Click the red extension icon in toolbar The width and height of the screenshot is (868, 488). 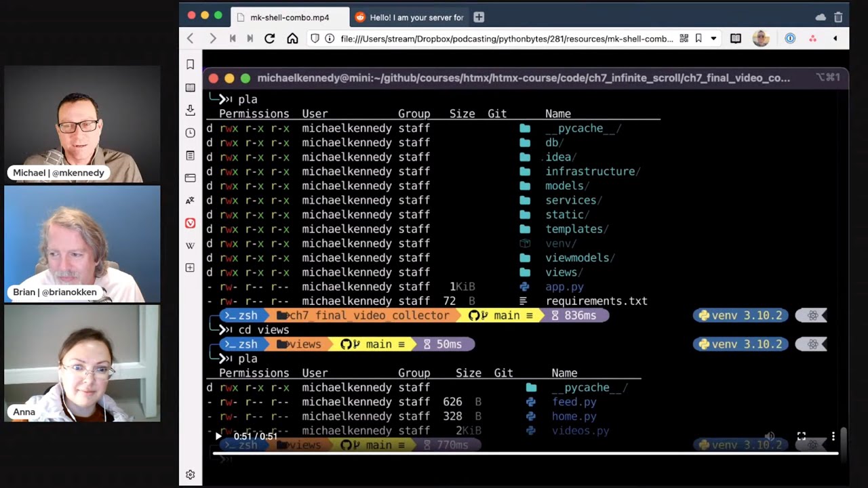(812, 39)
